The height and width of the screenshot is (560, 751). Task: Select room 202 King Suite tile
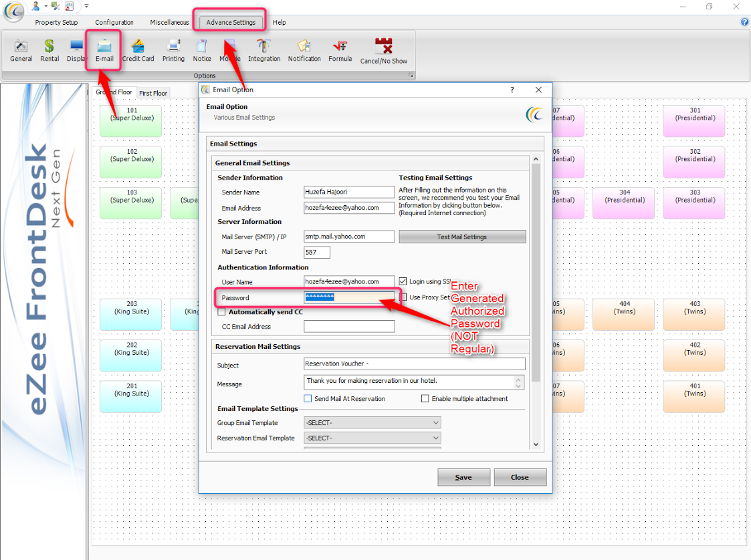pyautogui.click(x=131, y=356)
